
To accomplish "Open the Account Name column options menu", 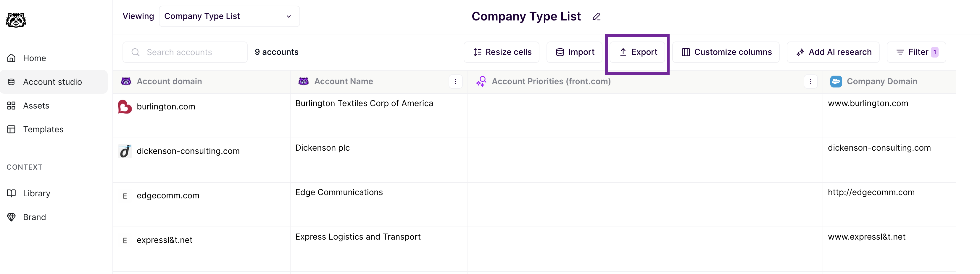I will coord(455,82).
